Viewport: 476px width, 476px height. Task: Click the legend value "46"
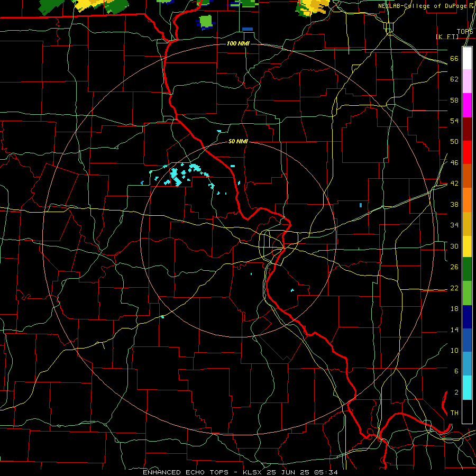tap(454, 163)
